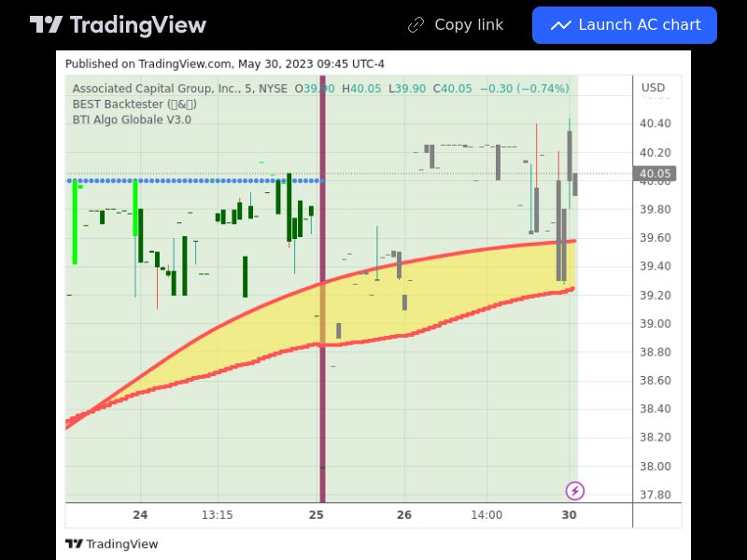Image resolution: width=747 pixels, height=560 pixels.
Task: Click the blue dotted horizontal level line
Action: point(195,181)
